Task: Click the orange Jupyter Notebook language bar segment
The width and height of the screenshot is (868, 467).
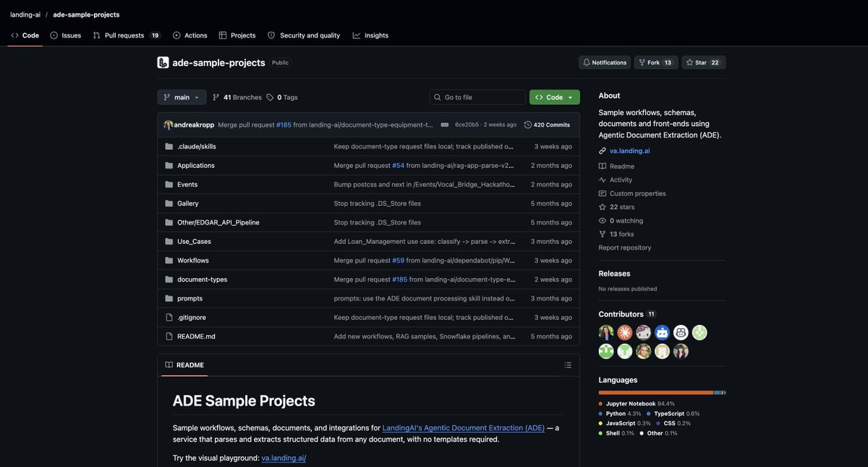Action: [x=656, y=392]
